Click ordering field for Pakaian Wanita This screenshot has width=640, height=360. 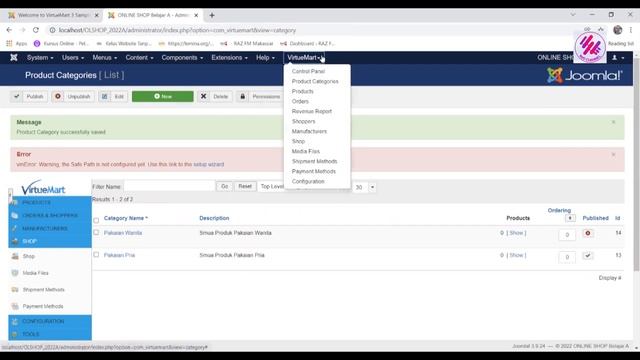coord(567,235)
